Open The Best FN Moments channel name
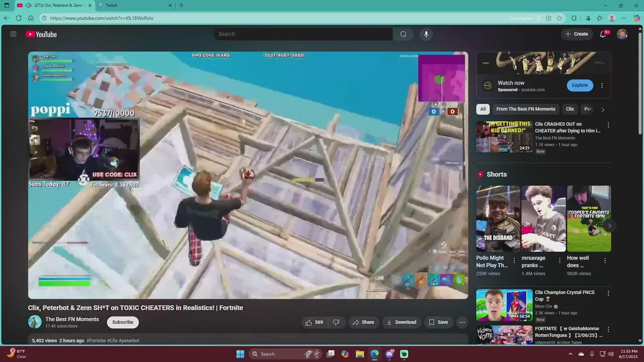 (x=72, y=319)
